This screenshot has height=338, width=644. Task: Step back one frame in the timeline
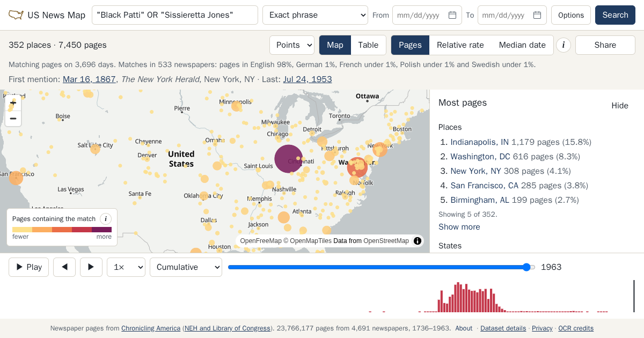[x=64, y=267]
